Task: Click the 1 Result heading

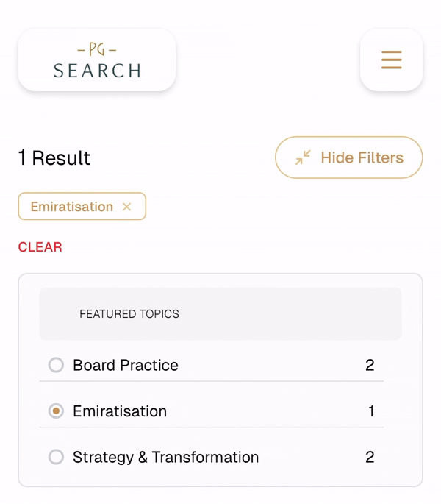Action: (x=54, y=157)
